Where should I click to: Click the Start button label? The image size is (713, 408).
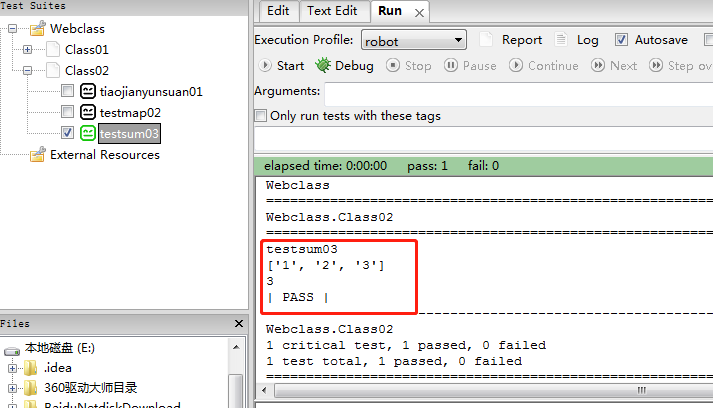(x=290, y=66)
